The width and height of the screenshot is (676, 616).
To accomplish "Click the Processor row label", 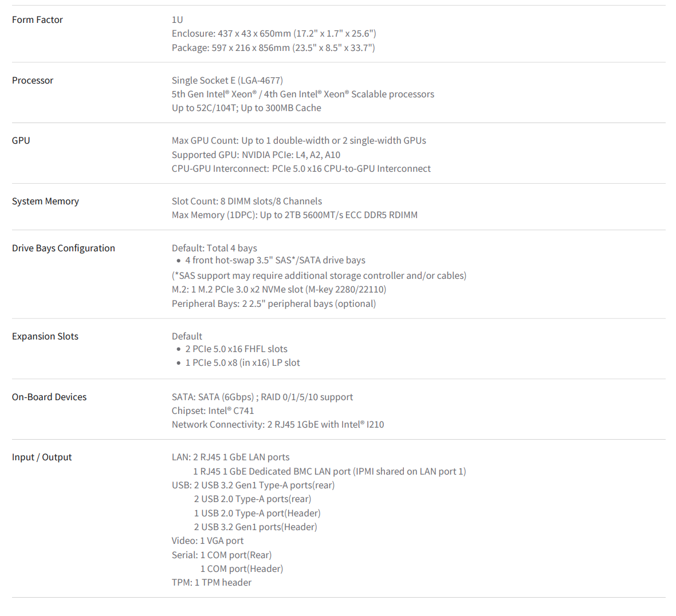I will coord(32,81).
